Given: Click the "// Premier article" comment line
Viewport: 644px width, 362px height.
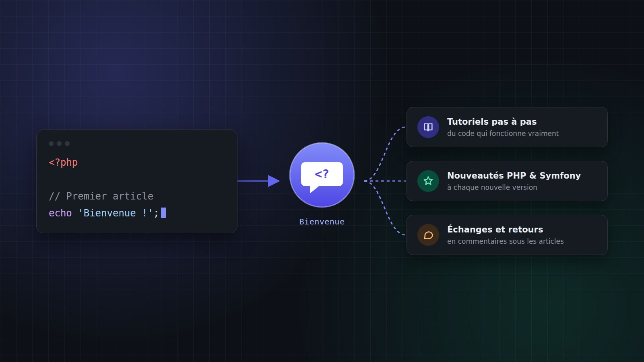Looking at the screenshot, I should [101, 196].
